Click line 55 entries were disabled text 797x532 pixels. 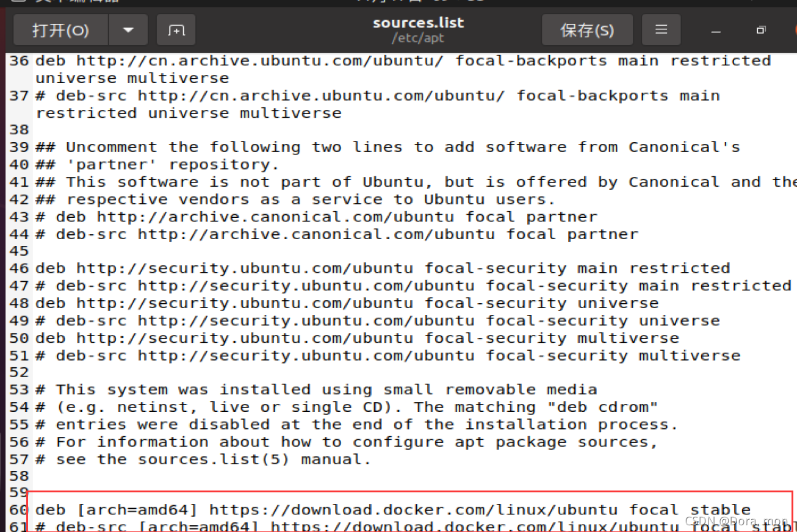click(357, 424)
